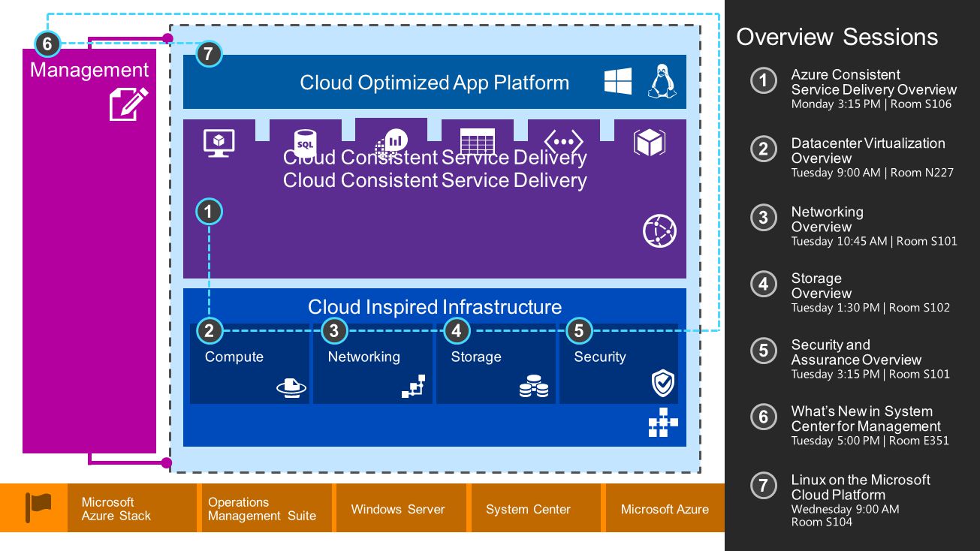Open Storage Overview session title in list

click(x=821, y=285)
